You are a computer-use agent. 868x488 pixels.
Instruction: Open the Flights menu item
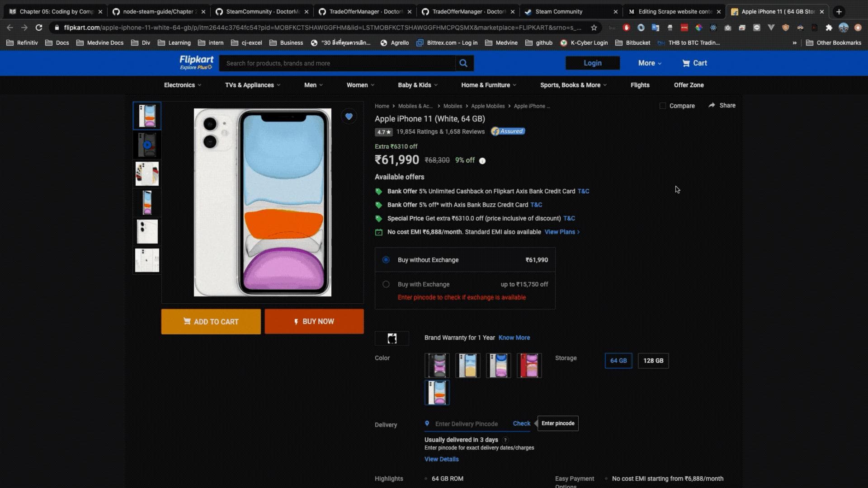pos(640,85)
